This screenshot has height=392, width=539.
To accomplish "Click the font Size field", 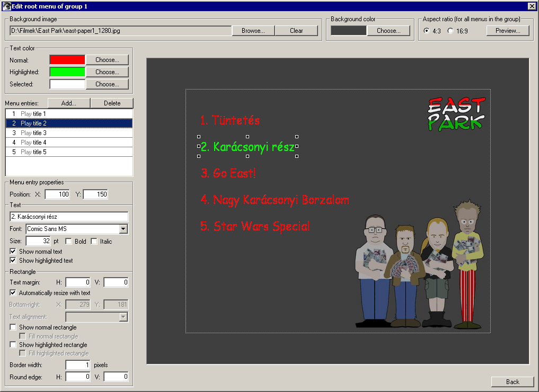I will click(39, 241).
